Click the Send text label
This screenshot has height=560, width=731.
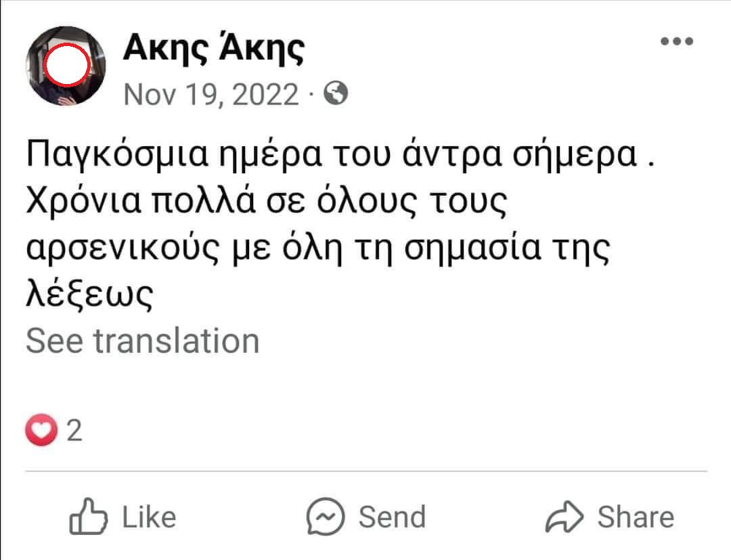point(392,517)
